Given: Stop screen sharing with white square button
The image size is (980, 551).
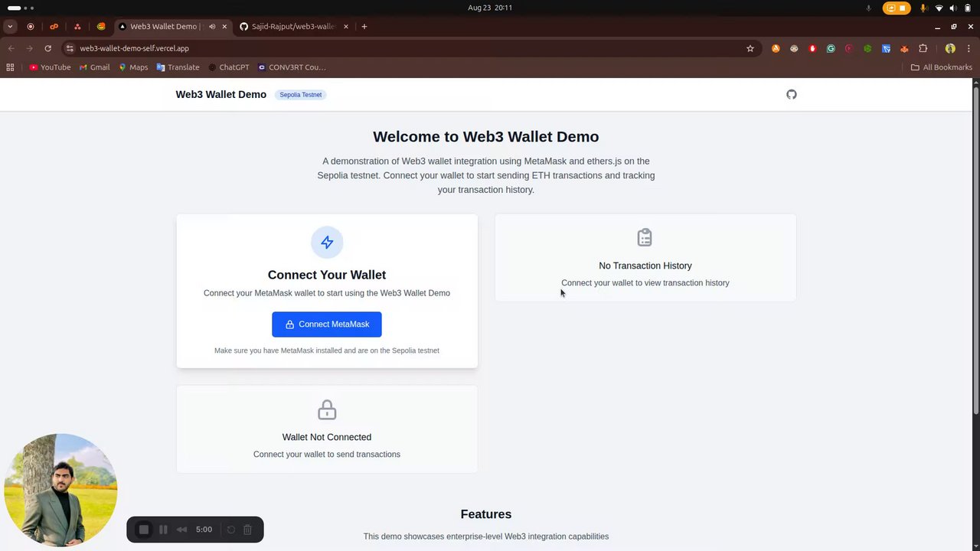Looking at the screenshot, I should click(903, 8).
